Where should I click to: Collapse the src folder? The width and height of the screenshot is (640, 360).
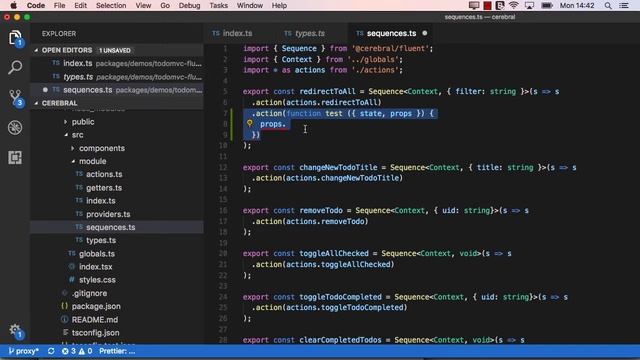coord(78,135)
